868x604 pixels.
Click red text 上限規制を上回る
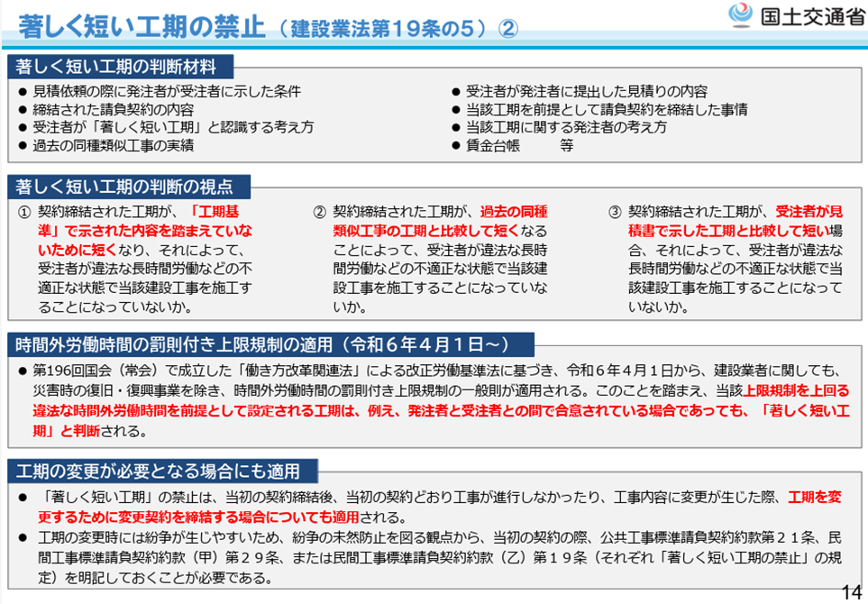[x=796, y=391]
